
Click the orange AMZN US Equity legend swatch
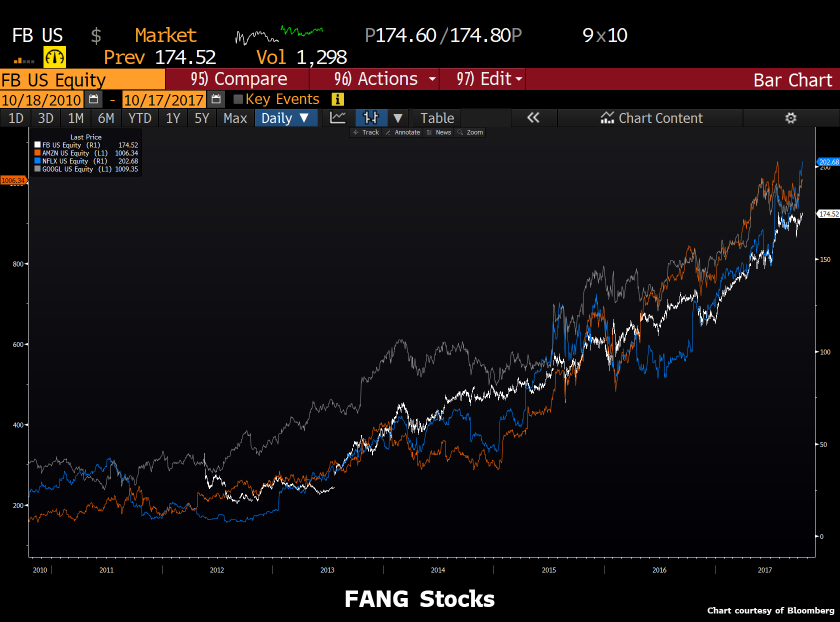37,153
